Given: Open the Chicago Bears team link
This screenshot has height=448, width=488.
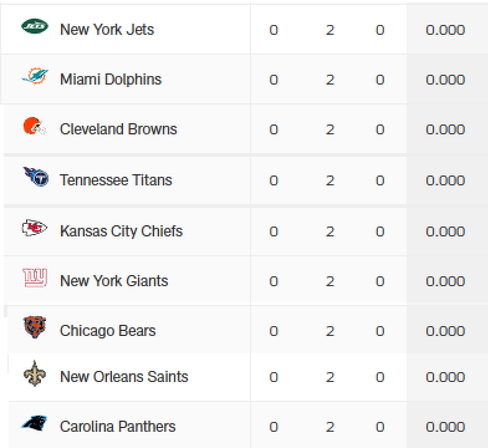Looking at the screenshot, I should (x=108, y=331).
